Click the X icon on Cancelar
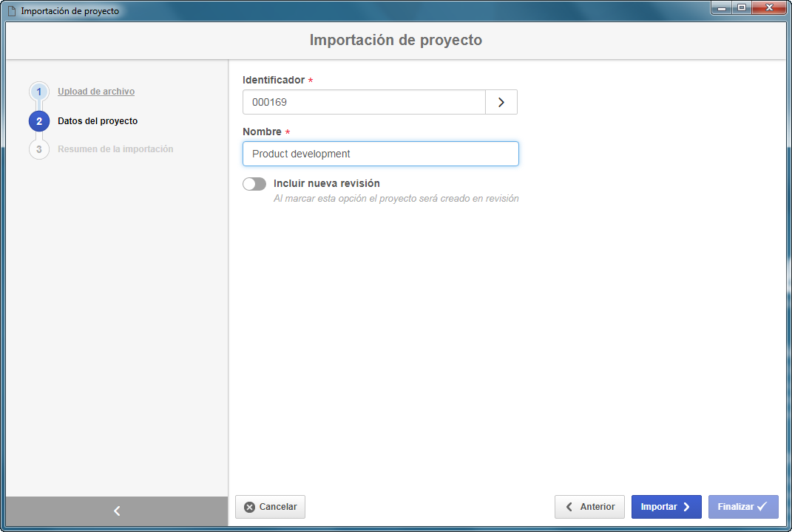This screenshot has height=532, width=792. point(249,507)
